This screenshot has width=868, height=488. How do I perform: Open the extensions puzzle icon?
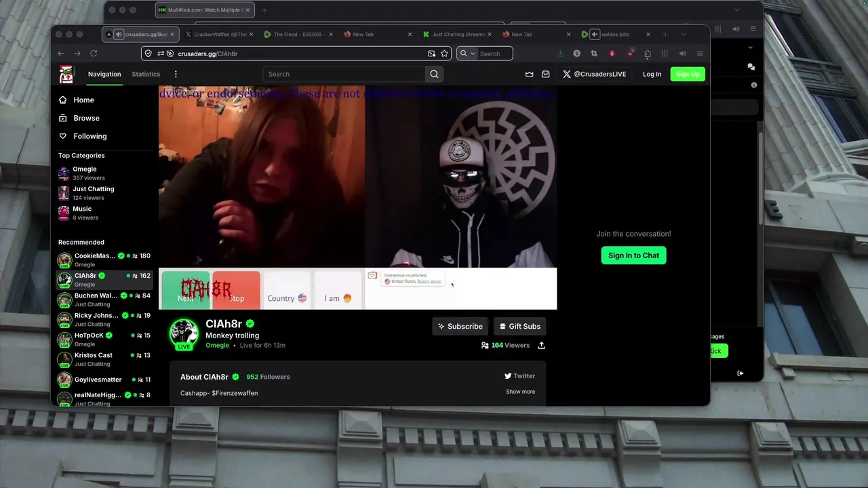[648, 54]
